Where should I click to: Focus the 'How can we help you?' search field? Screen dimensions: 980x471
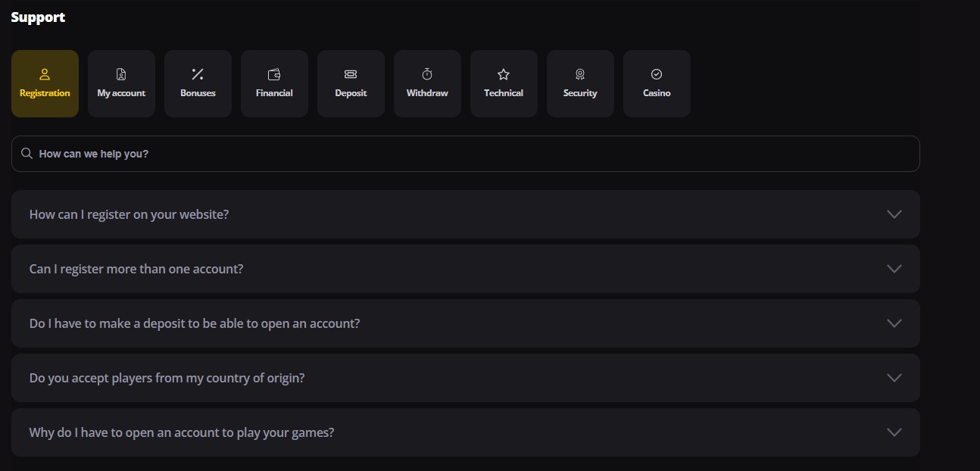466,154
